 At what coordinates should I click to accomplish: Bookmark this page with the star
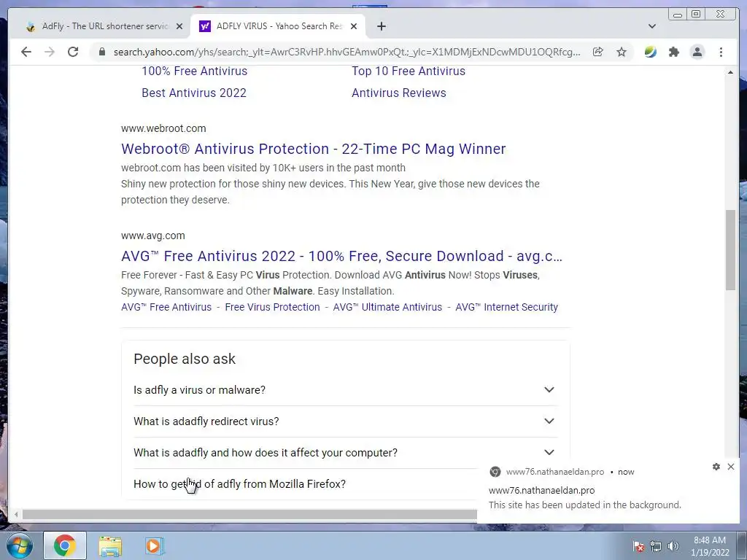click(x=622, y=52)
